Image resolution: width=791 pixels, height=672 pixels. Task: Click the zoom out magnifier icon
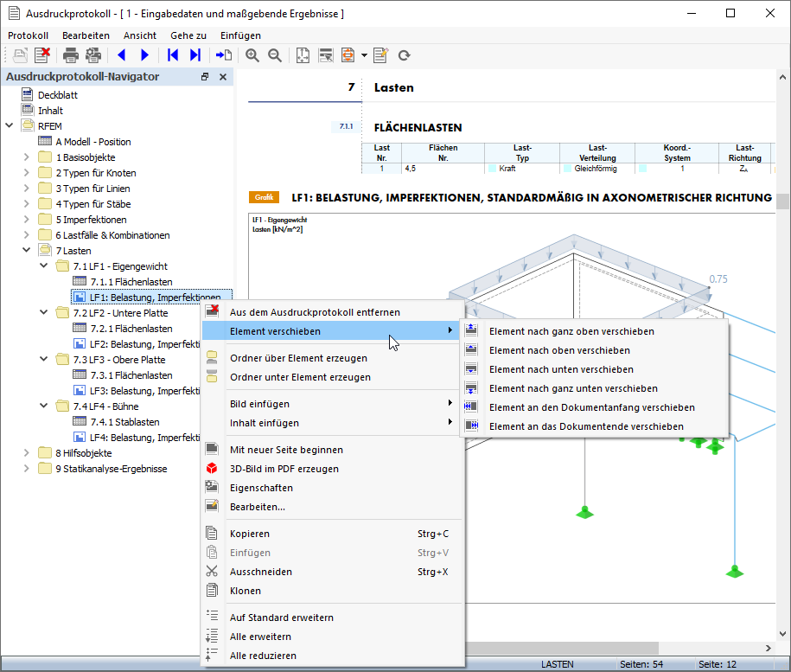pos(275,55)
